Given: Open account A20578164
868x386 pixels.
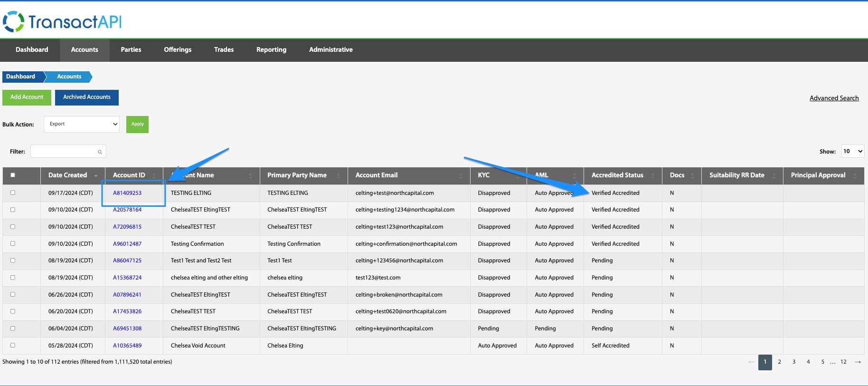Looking at the screenshot, I should [127, 210].
